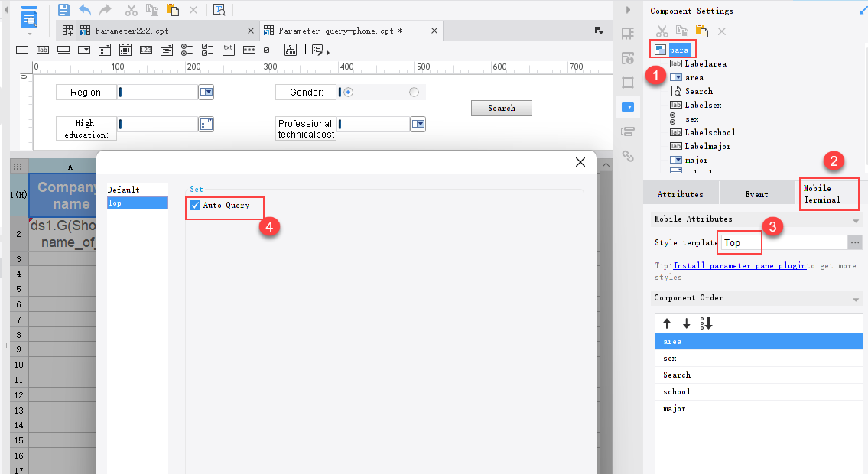Insert a radio button group widget
The image size is (868, 474).
(187, 50)
